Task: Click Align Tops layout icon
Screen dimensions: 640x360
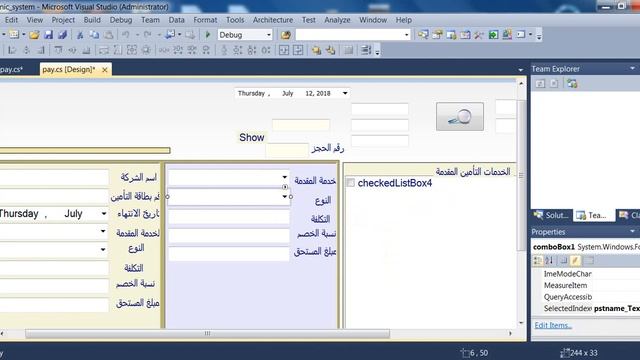Action: (x=58, y=50)
